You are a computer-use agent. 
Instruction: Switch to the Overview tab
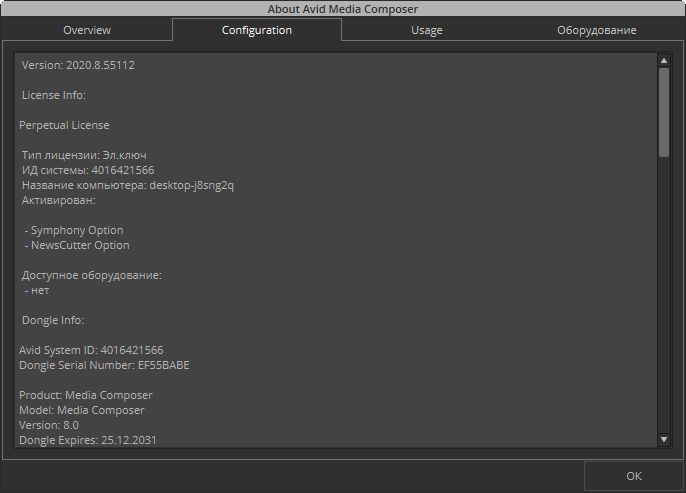coord(87,30)
